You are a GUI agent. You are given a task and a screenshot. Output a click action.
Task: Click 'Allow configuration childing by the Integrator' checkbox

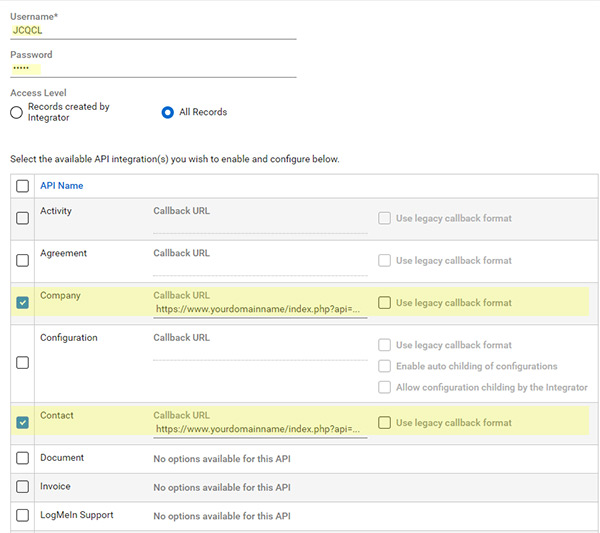pos(384,387)
